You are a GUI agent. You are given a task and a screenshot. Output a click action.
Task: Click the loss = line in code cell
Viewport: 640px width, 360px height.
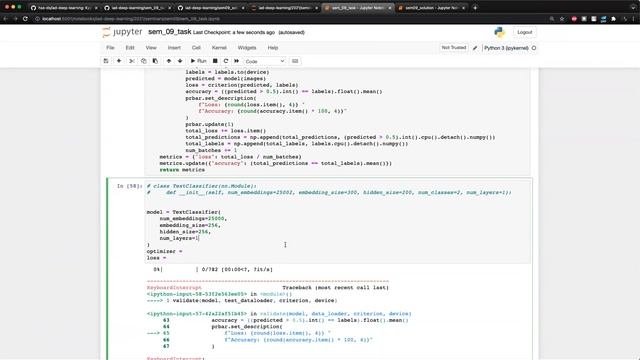156,258
